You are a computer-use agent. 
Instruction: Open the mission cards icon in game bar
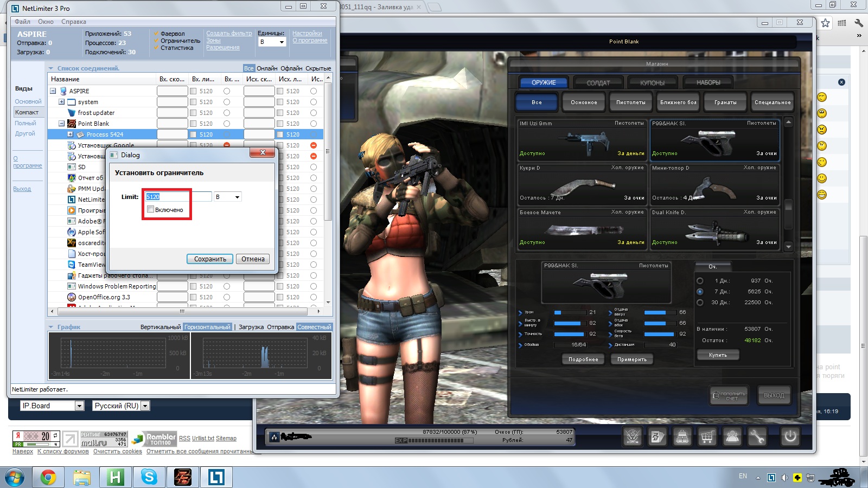(x=658, y=436)
